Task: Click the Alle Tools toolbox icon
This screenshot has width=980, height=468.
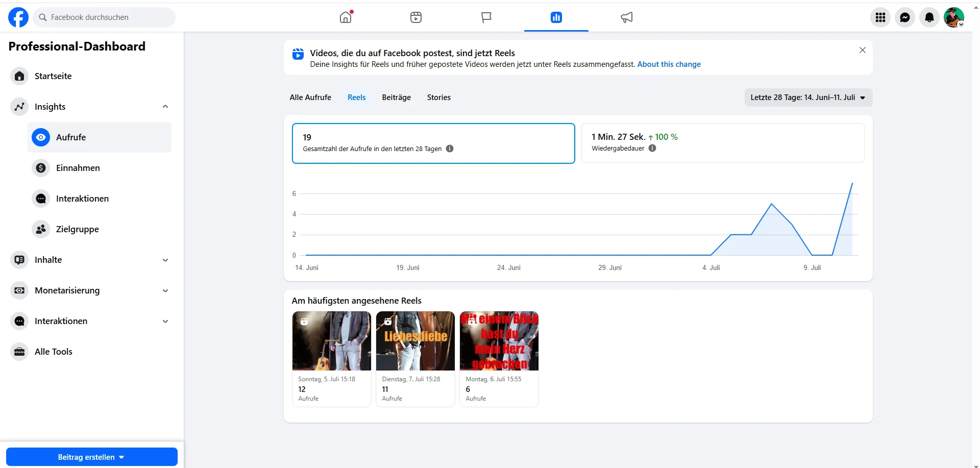Action: pos(19,352)
